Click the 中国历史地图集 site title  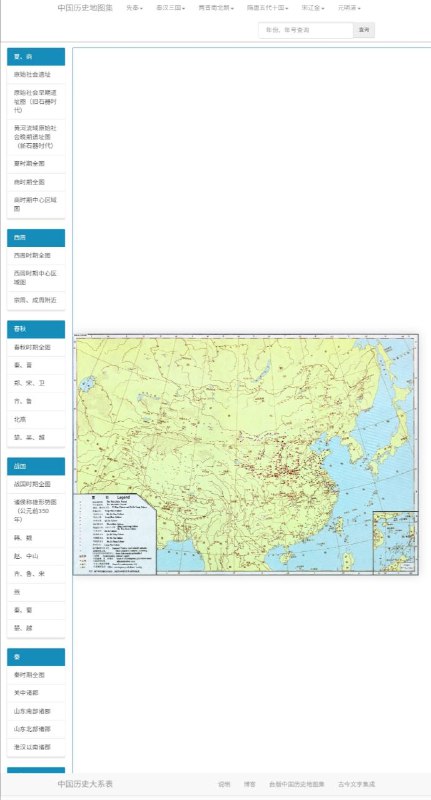point(85,8)
